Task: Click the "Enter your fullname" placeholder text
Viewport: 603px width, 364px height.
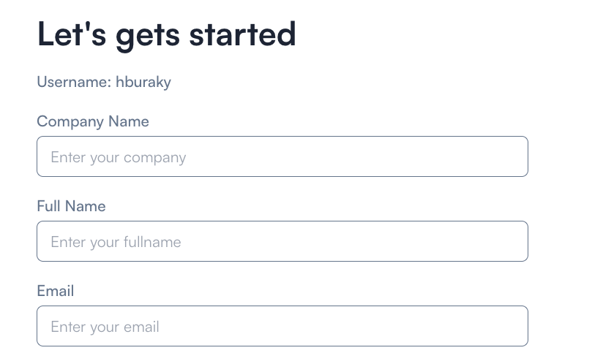Action: [116, 242]
